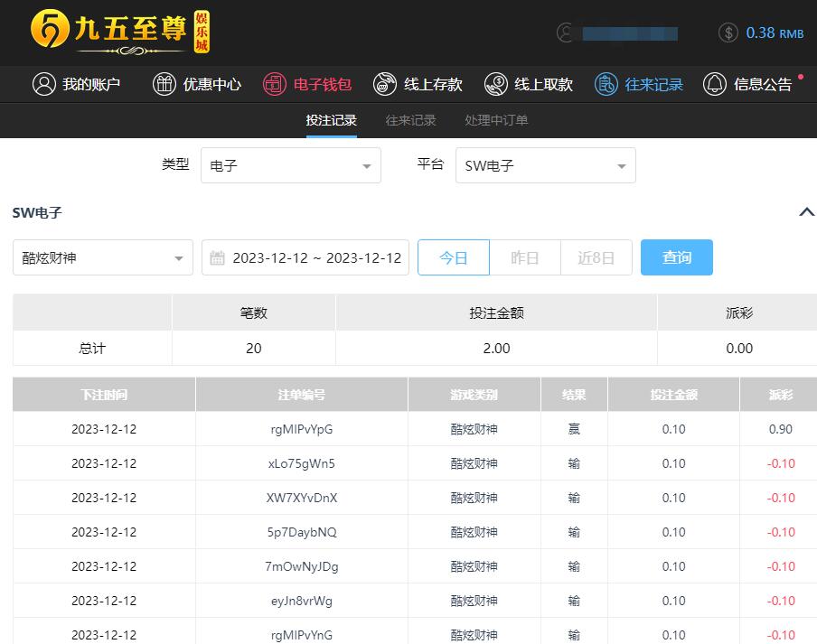Click the 信息公告 bell icon
This screenshot has width=817, height=644.
pos(714,84)
